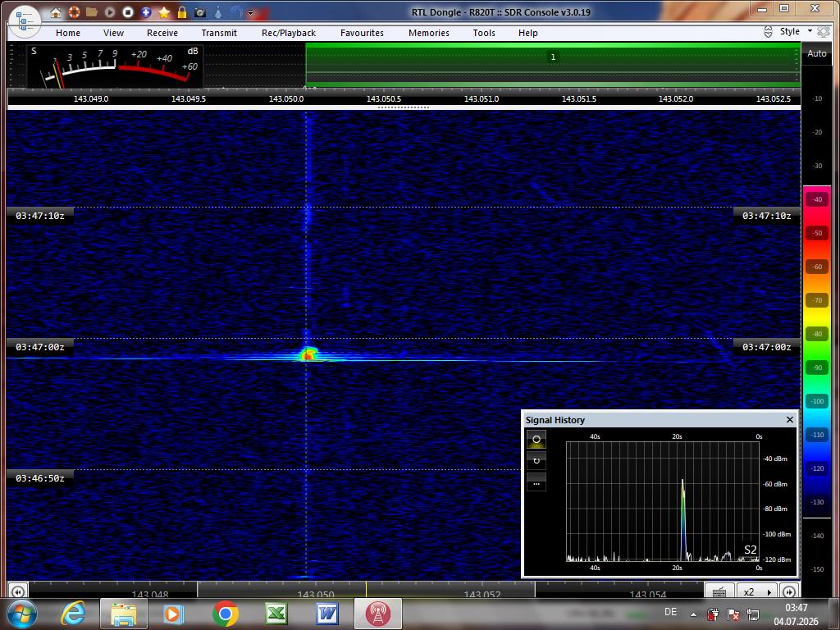The image size is (840, 630).
Task: Click the keyboard icon button at bottom
Action: (719, 592)
